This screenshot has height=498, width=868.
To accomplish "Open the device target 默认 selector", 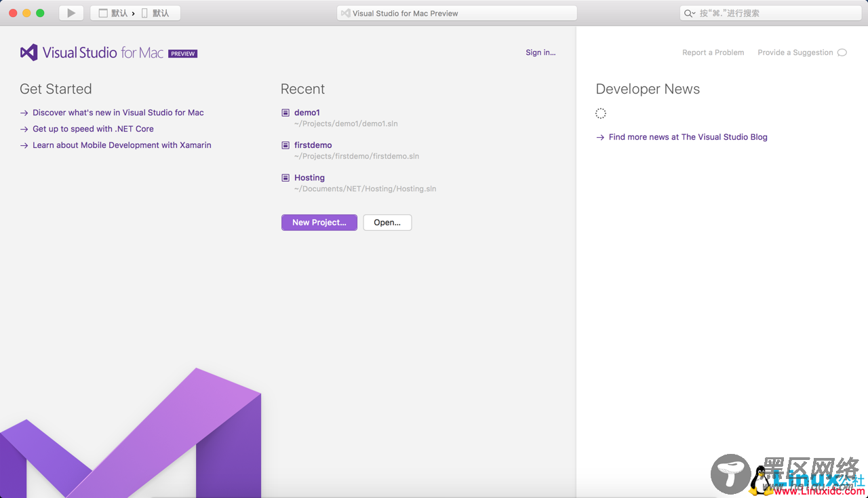I will [155, 13].
